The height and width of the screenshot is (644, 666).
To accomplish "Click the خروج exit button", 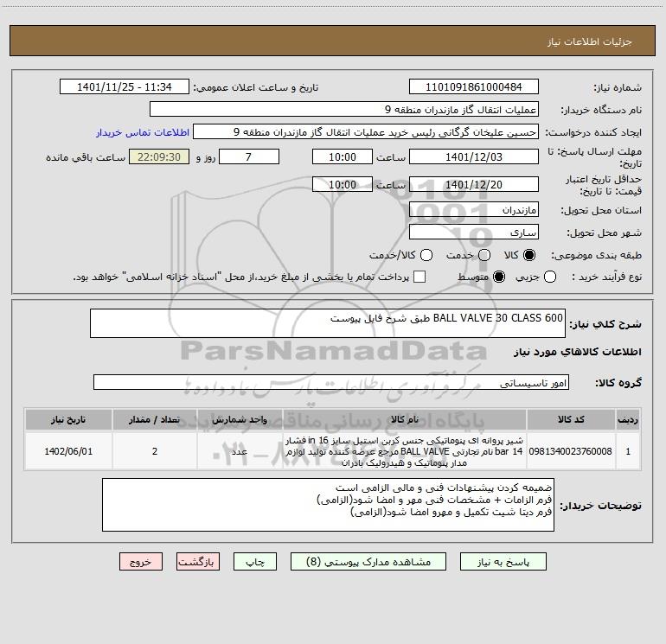I will click(141, 562).
